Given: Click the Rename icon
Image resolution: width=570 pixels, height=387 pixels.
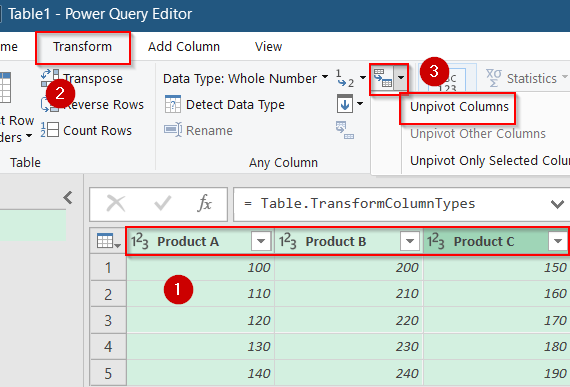Looking at the screenshot, I should click(173, 130).
